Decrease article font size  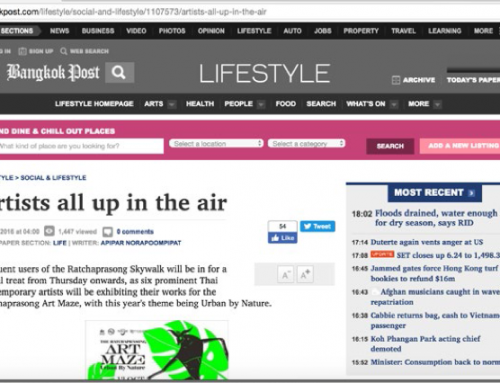[x=286, y=274]
